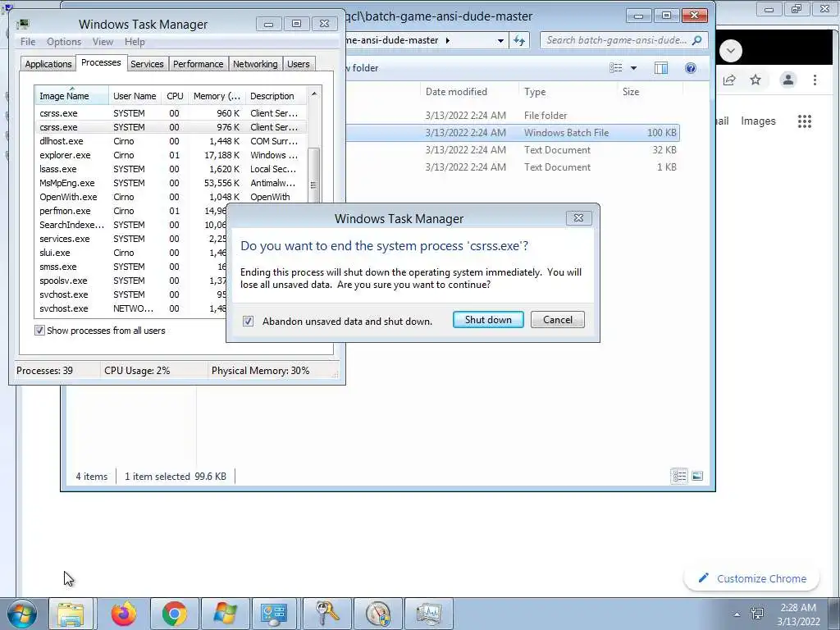Open the Control Panel taskbar item
The image size is (840, 630).
point(275,614)
